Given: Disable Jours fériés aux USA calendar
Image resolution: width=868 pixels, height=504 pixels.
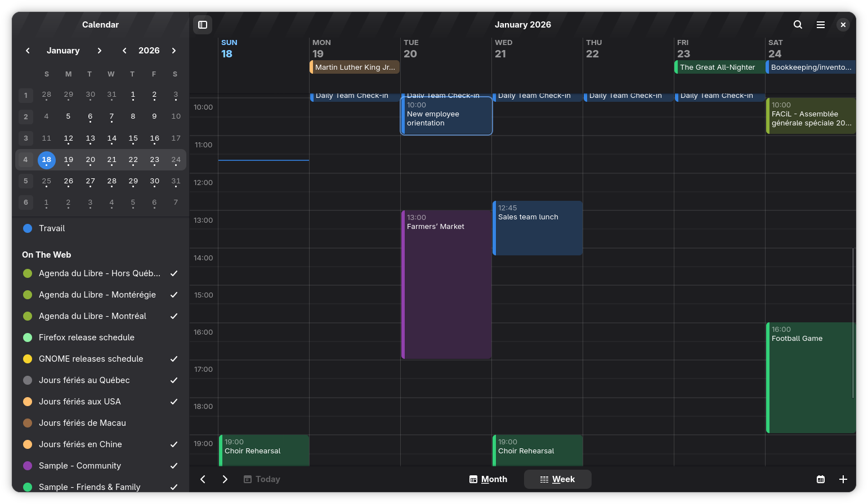Looking at the screenshot, I should 174,402.
